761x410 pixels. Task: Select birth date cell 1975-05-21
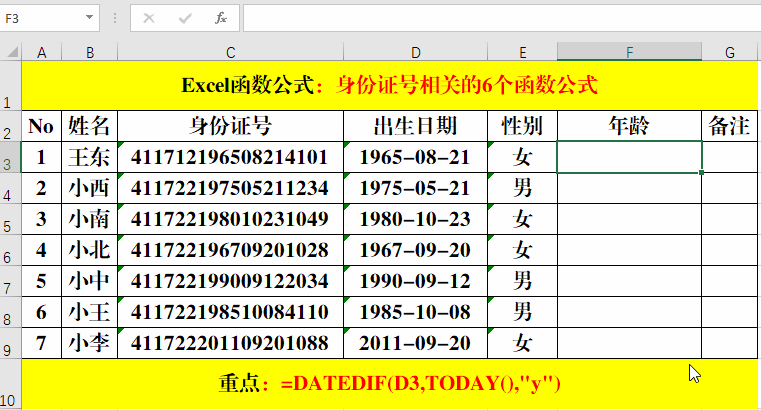tap(415, 188)
